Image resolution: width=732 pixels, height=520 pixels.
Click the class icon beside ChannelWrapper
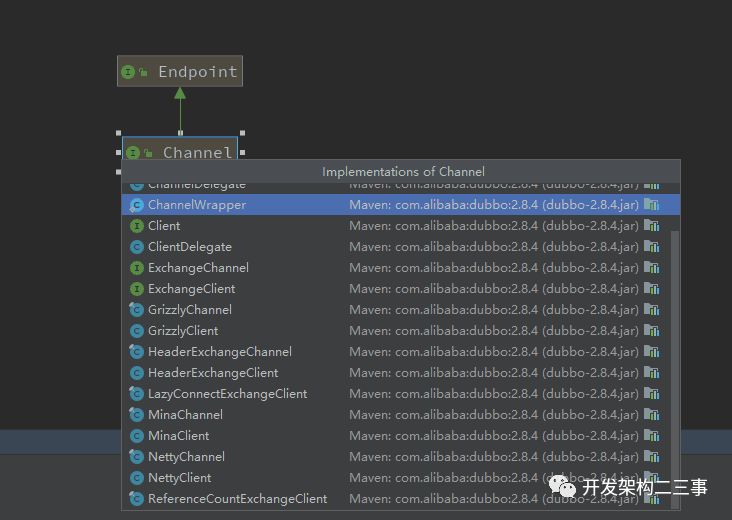click(x=136, y=205)
